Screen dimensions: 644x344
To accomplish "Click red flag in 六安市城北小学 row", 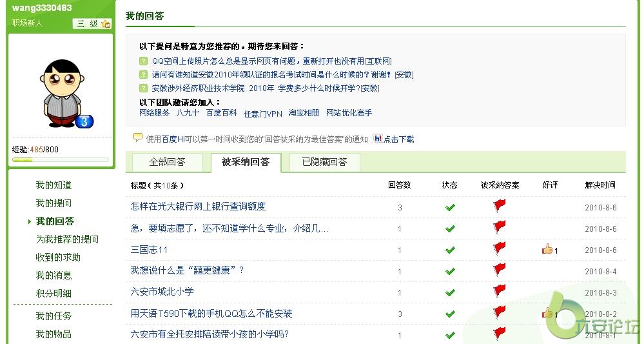I will pos(500,290).
